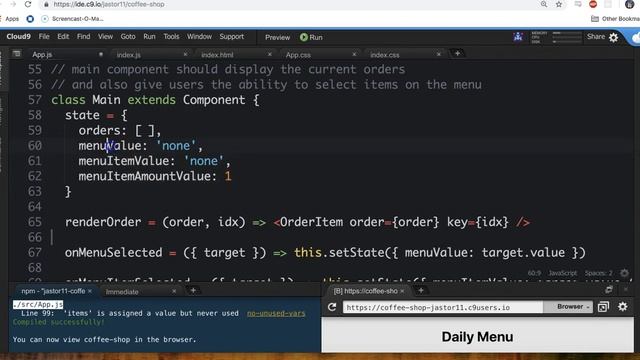Close the npm terminal tab
Screen dimensions: 640x360
pos(90,291)
